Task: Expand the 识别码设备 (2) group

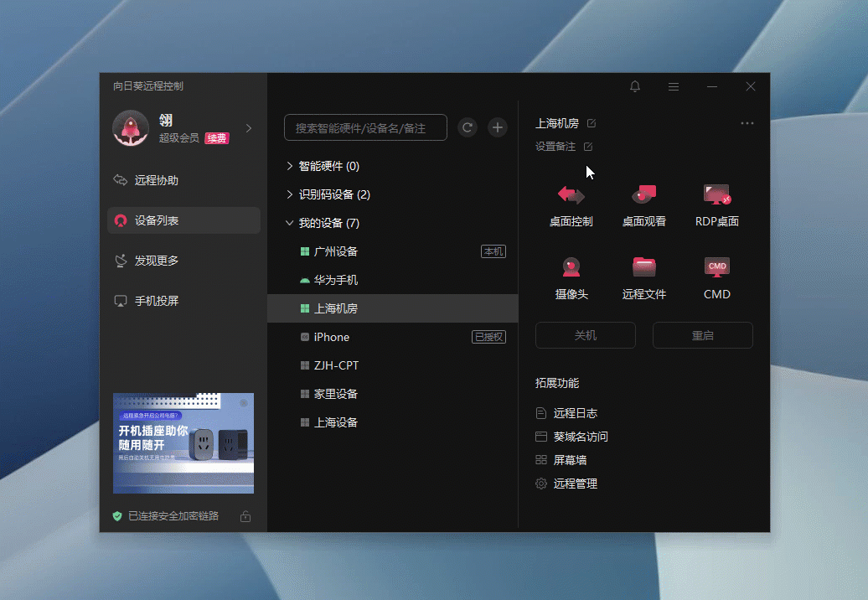Action: (x=290, y=194)
